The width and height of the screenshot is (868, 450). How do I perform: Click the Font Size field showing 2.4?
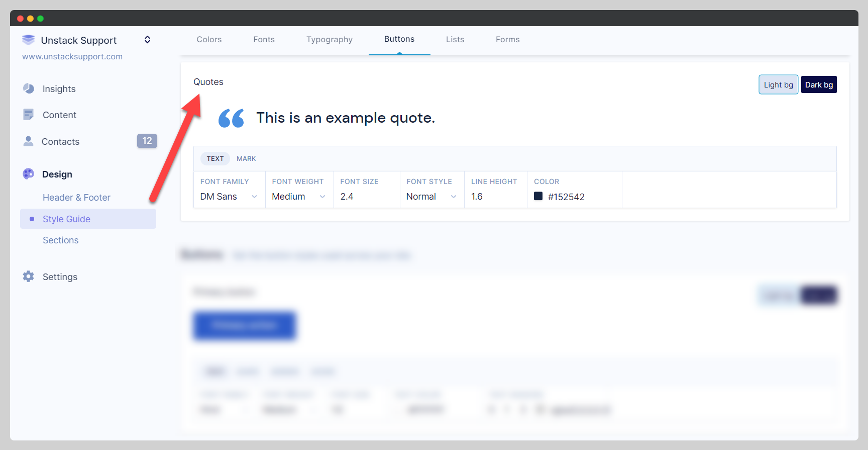(366, 197)
